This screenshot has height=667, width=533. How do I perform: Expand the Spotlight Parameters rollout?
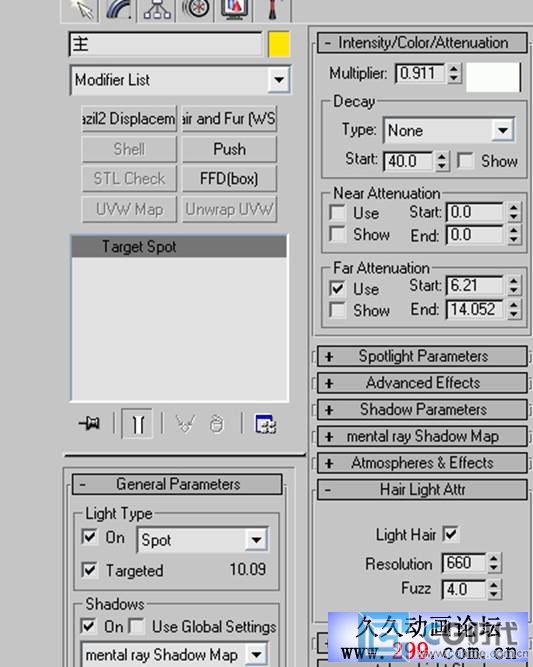click(x=422, y=356)
